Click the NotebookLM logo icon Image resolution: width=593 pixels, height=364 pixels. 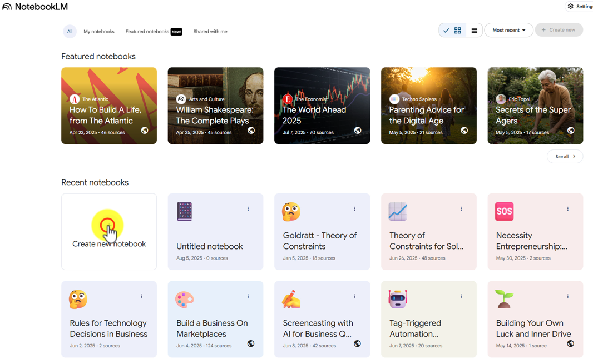pos(7,7)
